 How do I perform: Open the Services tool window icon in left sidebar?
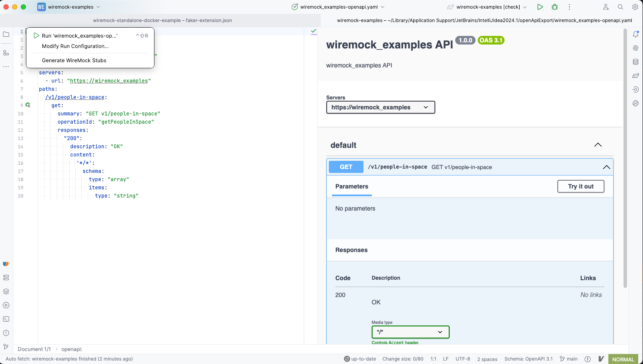[6, 278]
